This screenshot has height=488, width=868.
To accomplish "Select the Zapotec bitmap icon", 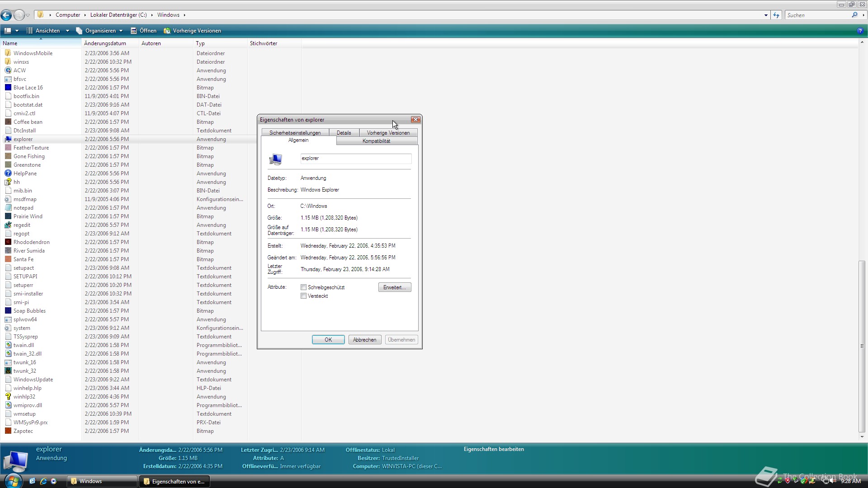I will pos(8,431).
